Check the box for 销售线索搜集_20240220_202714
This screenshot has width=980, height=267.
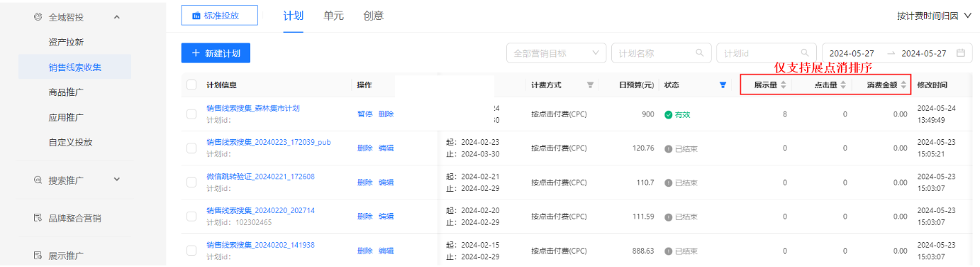[191, 217]
